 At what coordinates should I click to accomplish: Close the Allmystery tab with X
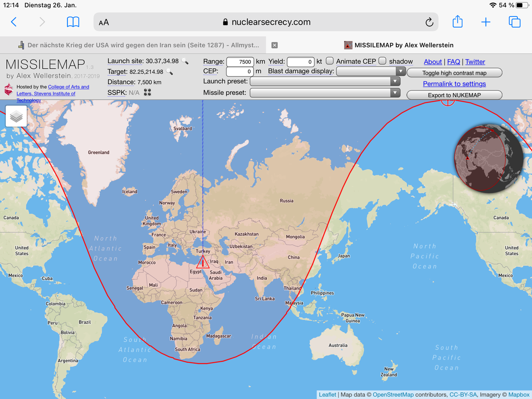tap(274, 45)
